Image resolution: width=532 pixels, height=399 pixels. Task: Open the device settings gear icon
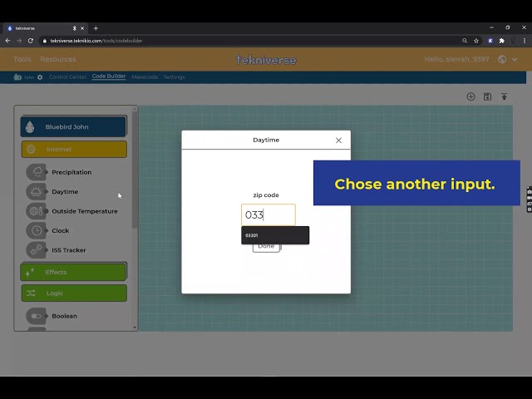tap(40, 77)
